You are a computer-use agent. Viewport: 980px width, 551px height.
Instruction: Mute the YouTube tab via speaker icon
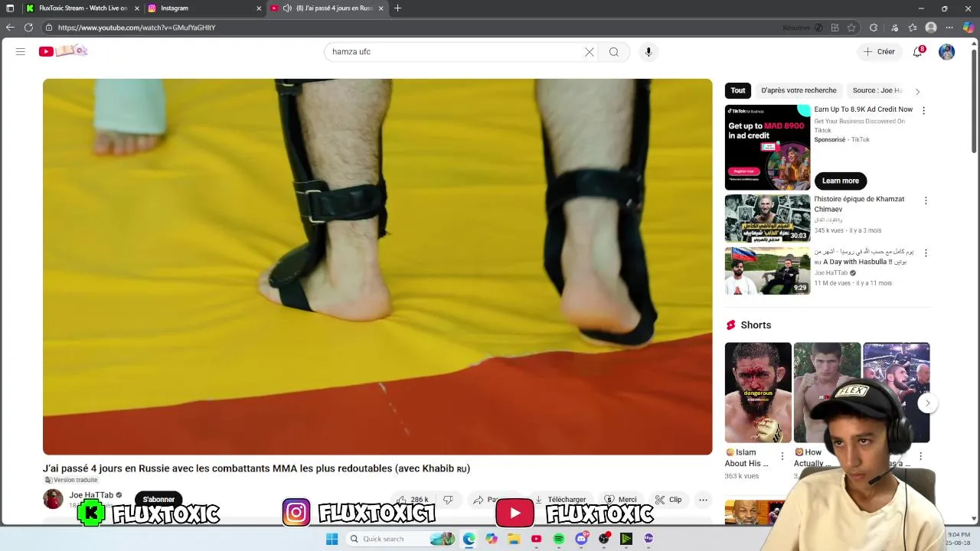pos(287,8)
